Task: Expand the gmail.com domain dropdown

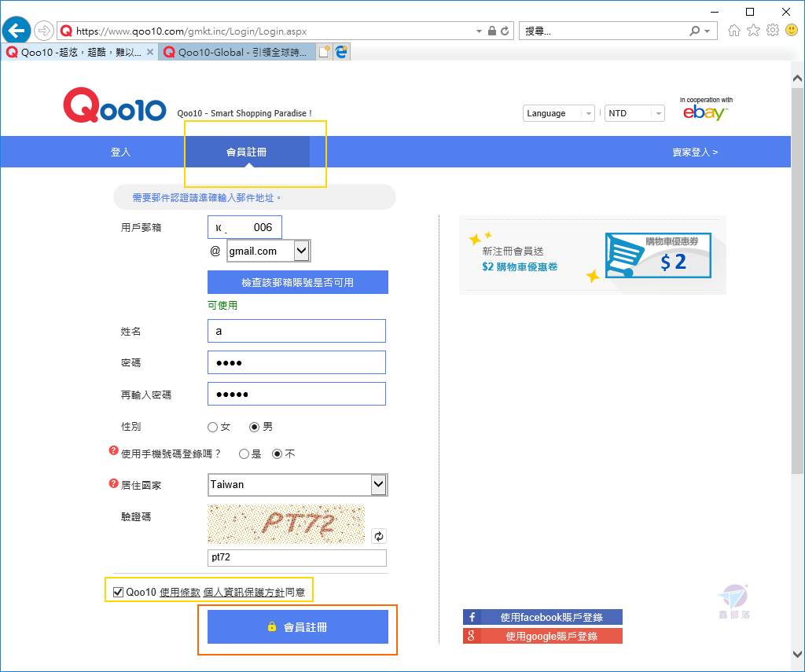Action: coord(301,251)
